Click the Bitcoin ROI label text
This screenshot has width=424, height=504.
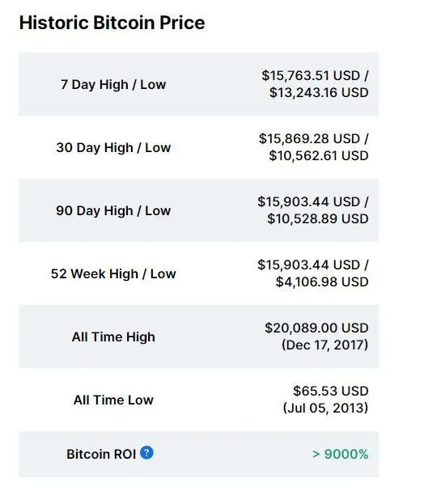point(101,454)
